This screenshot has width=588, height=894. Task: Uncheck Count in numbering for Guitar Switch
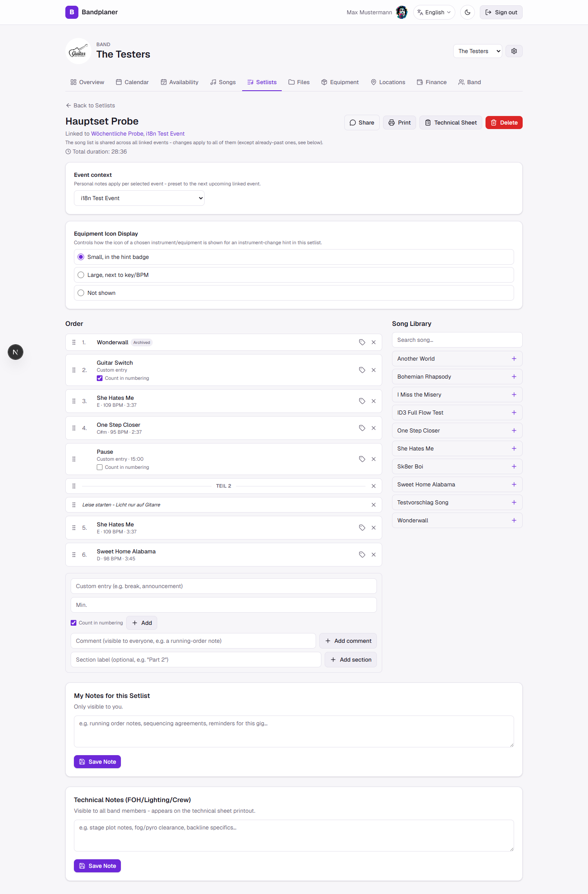[x=100, y=378]
